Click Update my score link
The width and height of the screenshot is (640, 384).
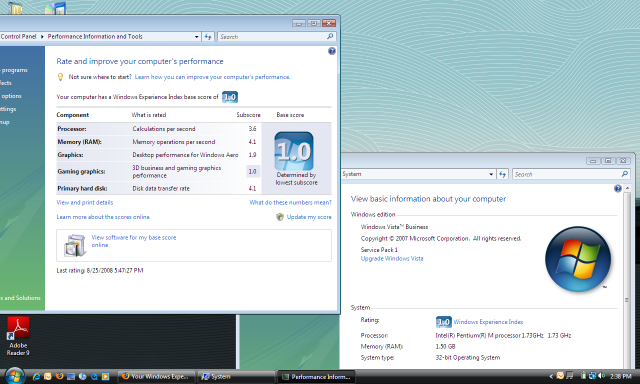(x=309, y=217)
